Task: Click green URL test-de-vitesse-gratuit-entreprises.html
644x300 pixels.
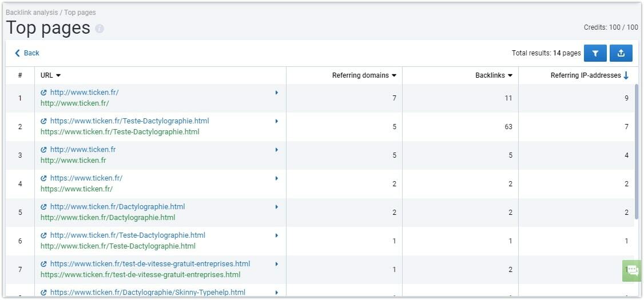Action: (x=141, y=274)
